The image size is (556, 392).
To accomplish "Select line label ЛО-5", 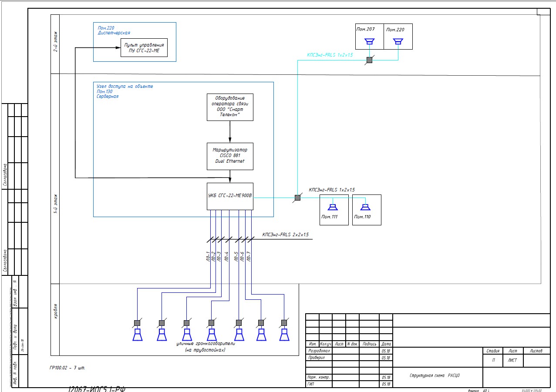I will coord(236,256).
